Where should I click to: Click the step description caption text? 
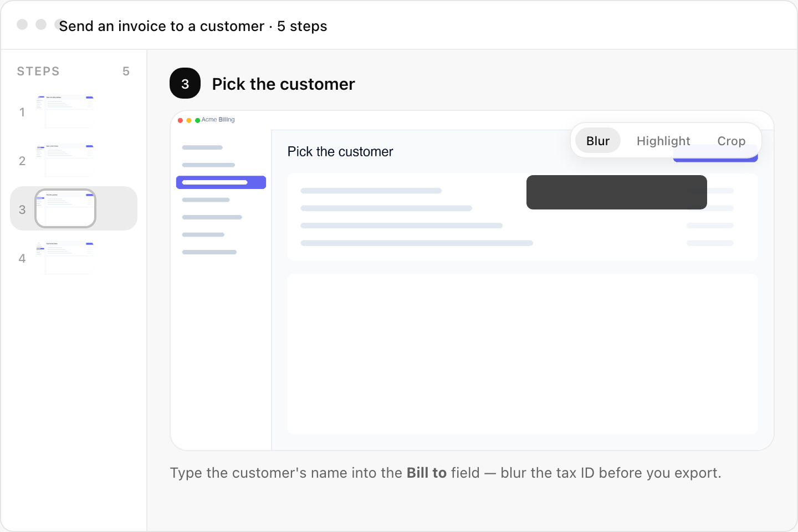coord(446,473)
